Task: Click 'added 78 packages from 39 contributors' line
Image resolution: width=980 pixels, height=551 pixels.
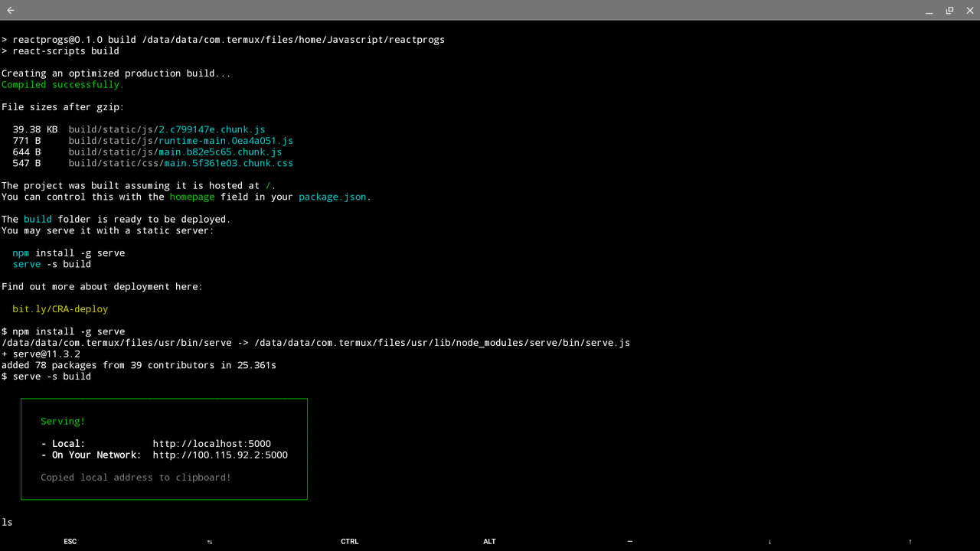Action: 139,365
